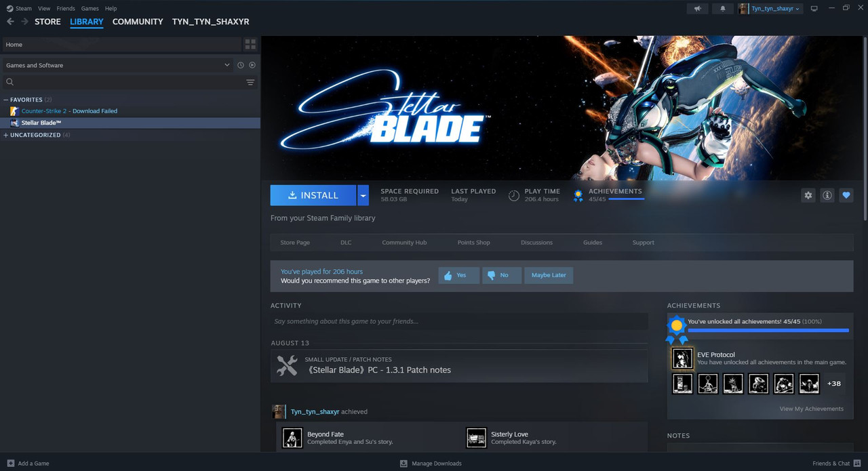Click the achievements ribbon icon in the header
868x471 pixels.
coord(578,196)
